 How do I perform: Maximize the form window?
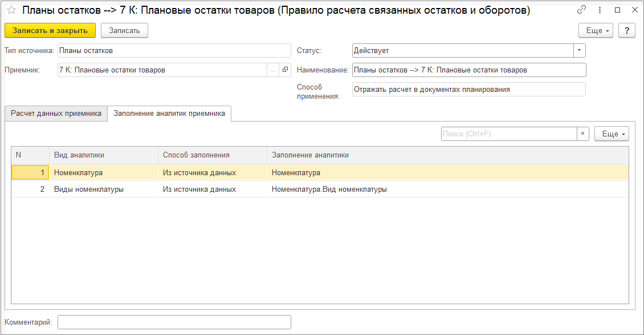(x=617, y=10)
